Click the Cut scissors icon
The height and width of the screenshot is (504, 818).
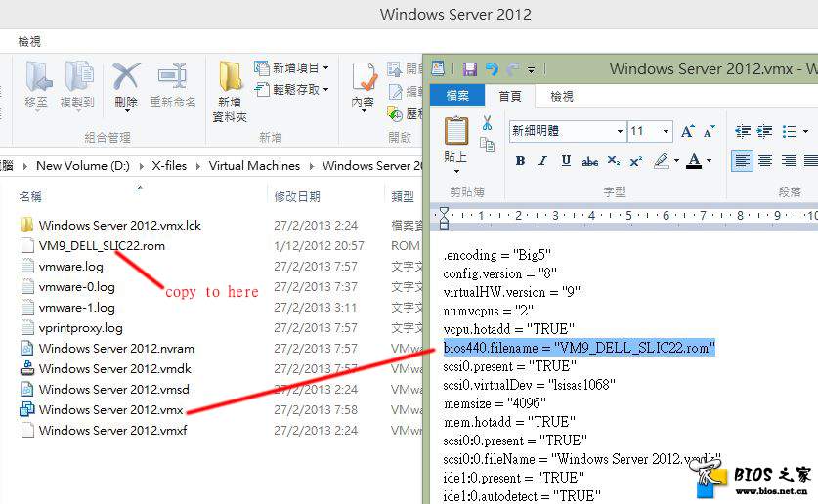click(488, 123)
